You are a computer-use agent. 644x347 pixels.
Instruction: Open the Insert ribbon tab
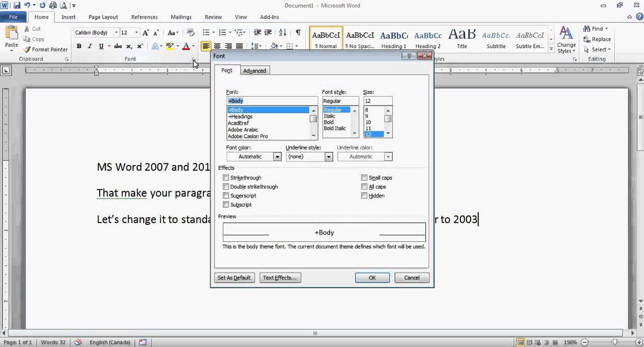pos(68,17)
